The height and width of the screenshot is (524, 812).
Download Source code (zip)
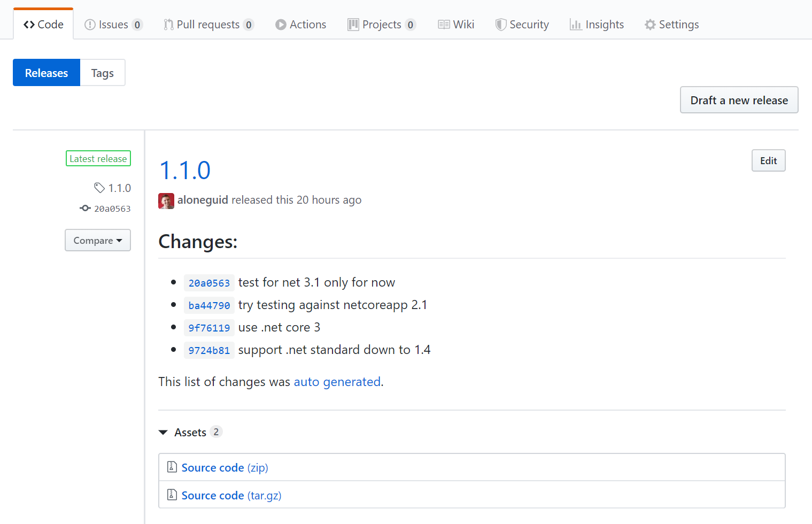point(225,468)
